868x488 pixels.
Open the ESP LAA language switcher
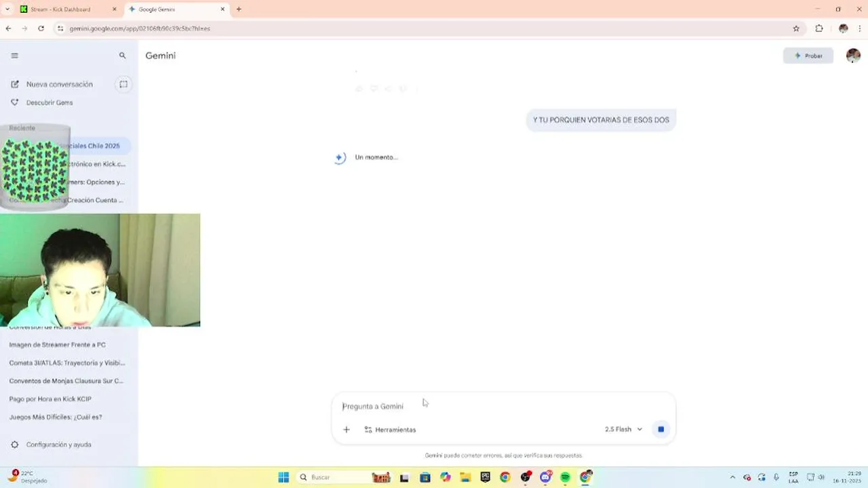pos(793,477)
